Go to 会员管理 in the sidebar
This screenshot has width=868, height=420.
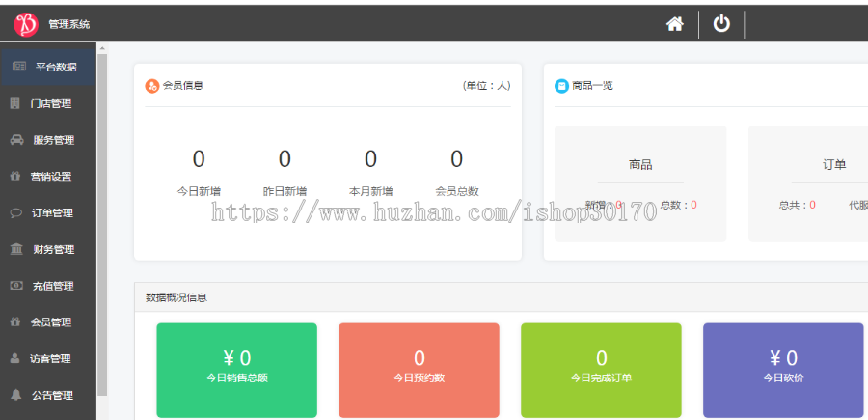(48, 322)
